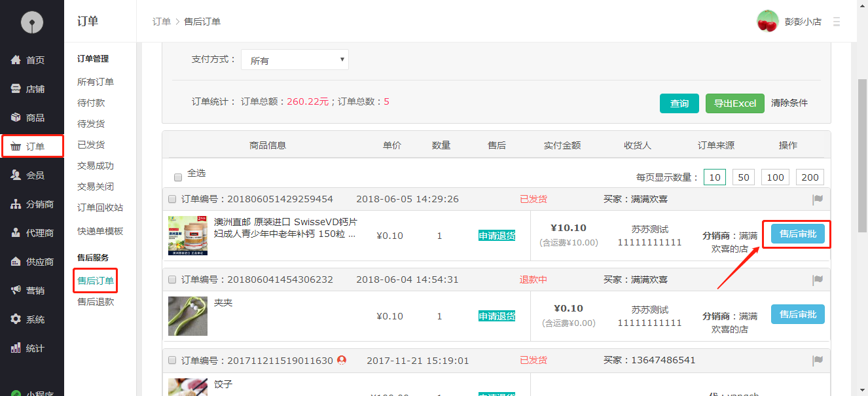Check the 全选 select-all checkbox
This screenshot has height=396, width=868.
[177, 177]
